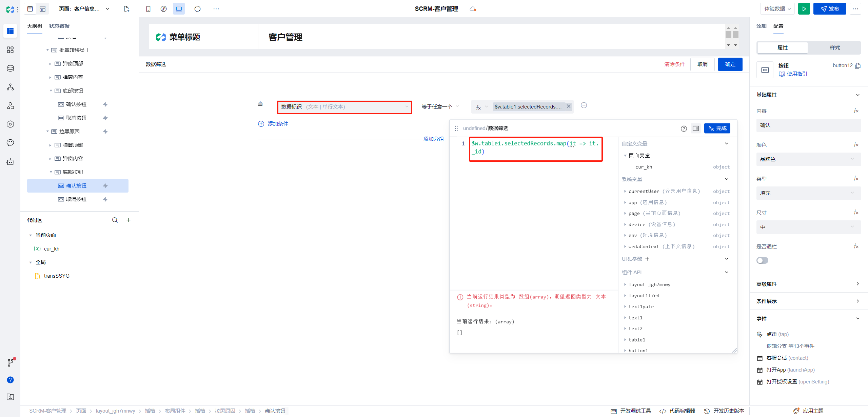
Task: Switch to the 状态数据 tab
Action: (59, 26)
